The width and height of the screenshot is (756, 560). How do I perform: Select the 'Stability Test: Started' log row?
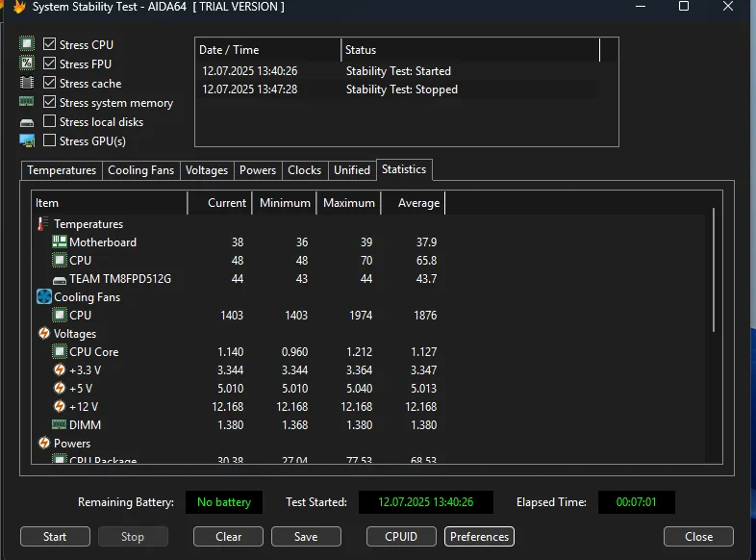(x=398, y=71)
